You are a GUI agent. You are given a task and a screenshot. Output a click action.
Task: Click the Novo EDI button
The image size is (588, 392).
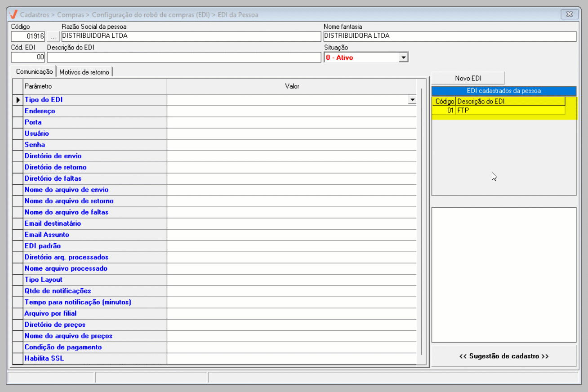(468, 78)
